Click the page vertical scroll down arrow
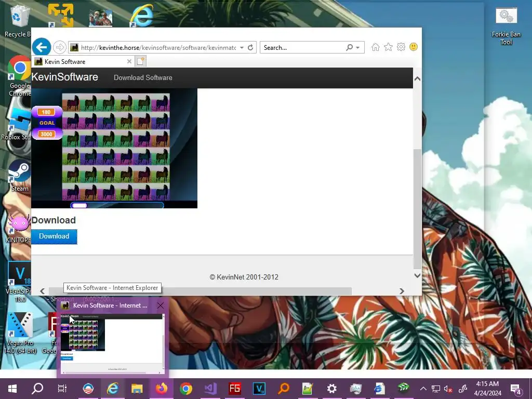The height and width of the screenshot is (399, 532). [x=417, y=275]
